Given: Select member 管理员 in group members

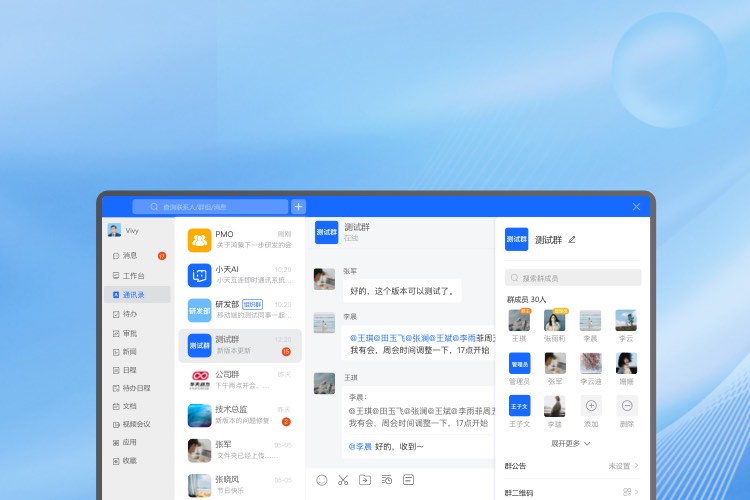Looking at the screenshot, I should point(519,369).
